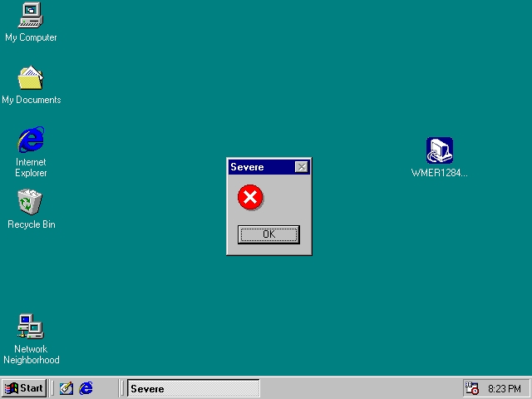Viewport: 532px width, 399px height.
Task: Click the Network Neighborhood desktop icon
Action: (31, 327)
